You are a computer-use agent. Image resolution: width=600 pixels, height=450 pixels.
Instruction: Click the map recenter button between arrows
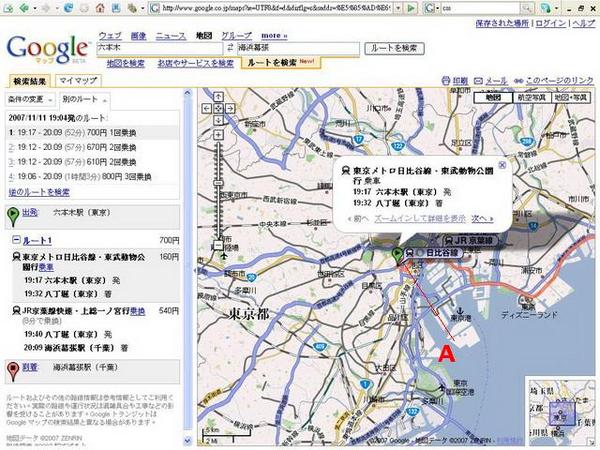[x=218, y=108]
